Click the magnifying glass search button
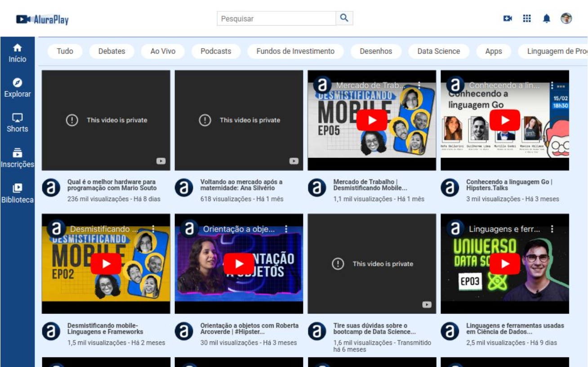 (344, 18)
